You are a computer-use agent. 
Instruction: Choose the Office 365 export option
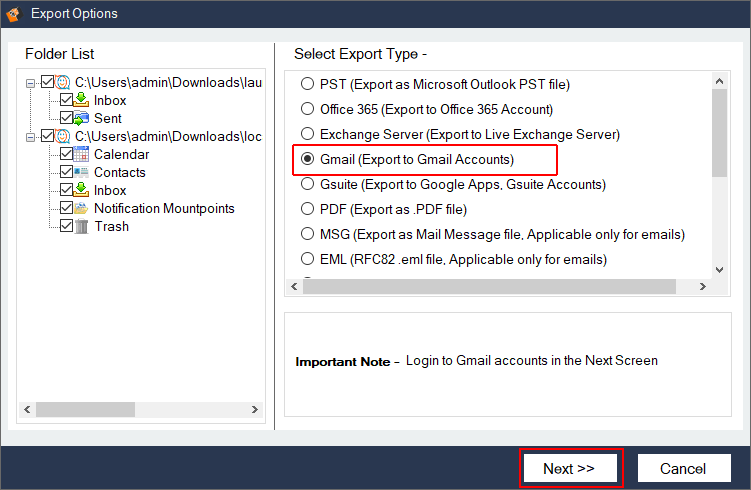(308, 109)
